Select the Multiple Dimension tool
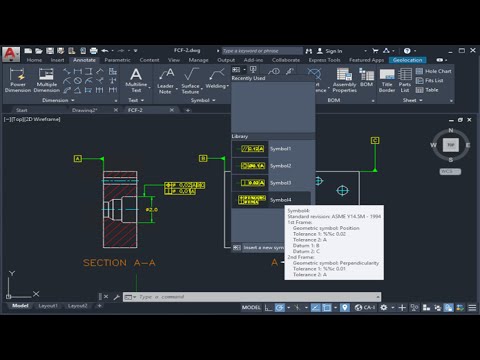The height and width of the screenshot is (360, 480). pyautogui.click(x=47, y=80)
